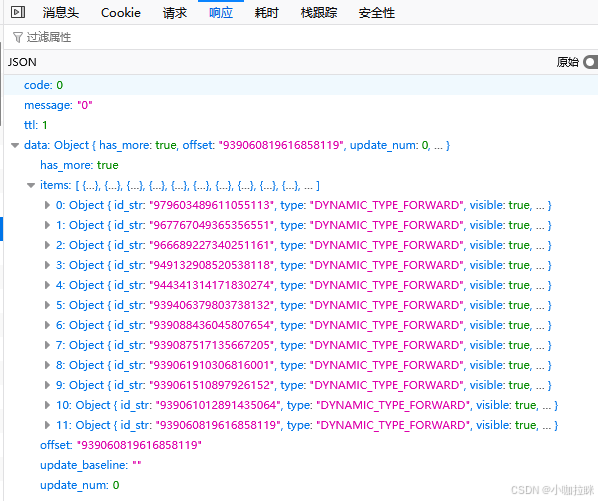
Task: Expand item 8 object arrow
Action: pyautogui.click(x=47, y=365)
